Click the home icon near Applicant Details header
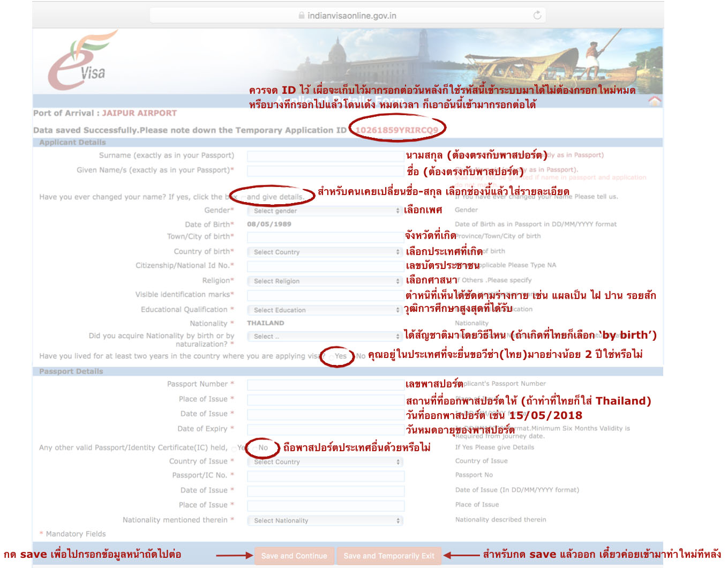This screenshot has height=568, width=728. click(655, 102)
